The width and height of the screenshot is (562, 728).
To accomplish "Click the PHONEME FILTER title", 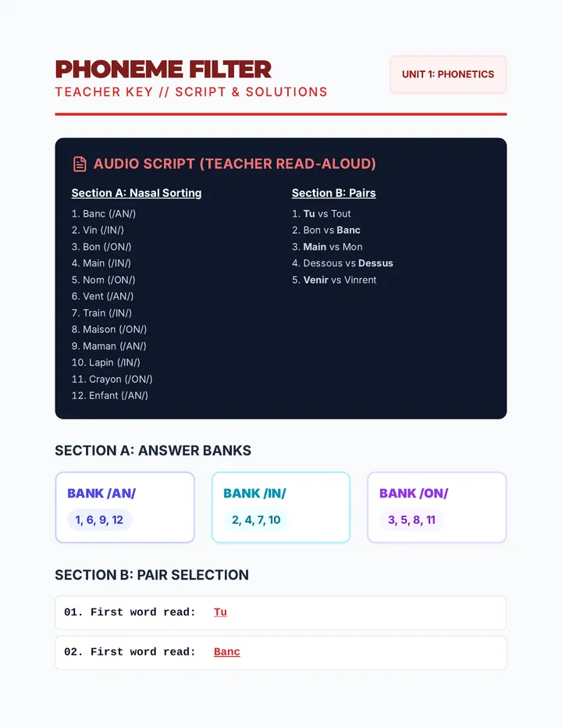I will tap(163, 70).
